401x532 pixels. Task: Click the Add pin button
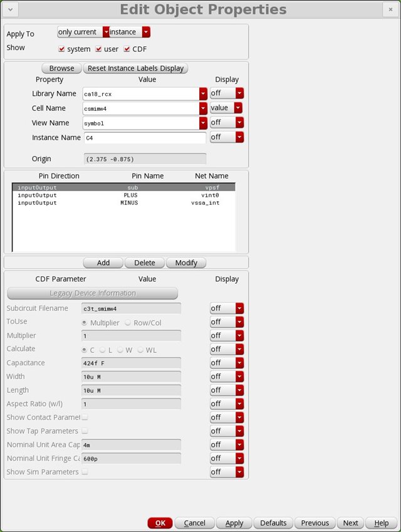[103, 263]
